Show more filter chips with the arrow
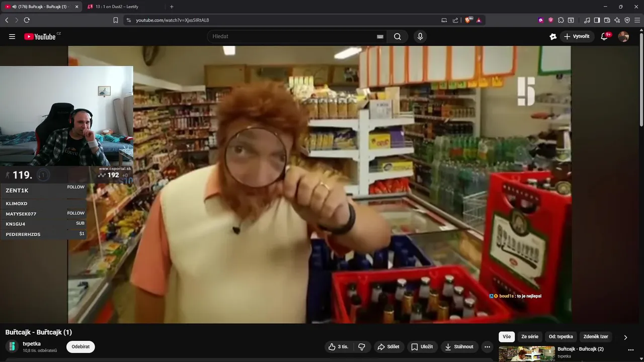 (625, 337)
